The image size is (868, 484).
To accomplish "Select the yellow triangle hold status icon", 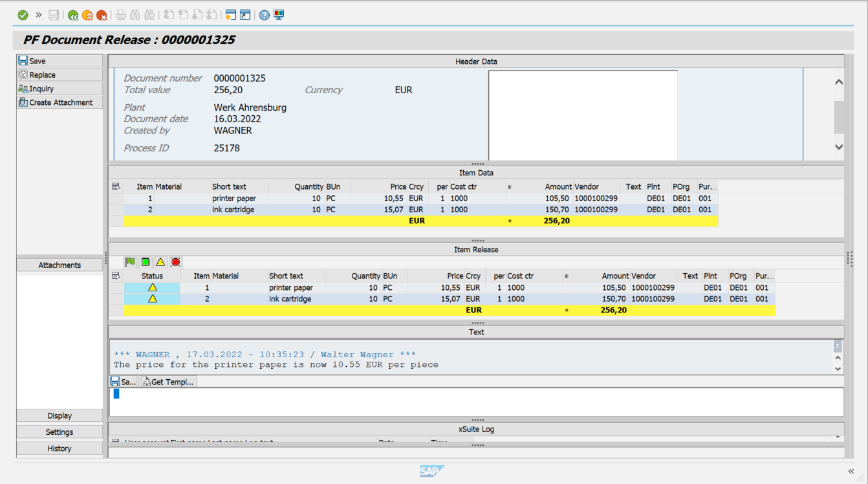I will click(x=160, y=261).
